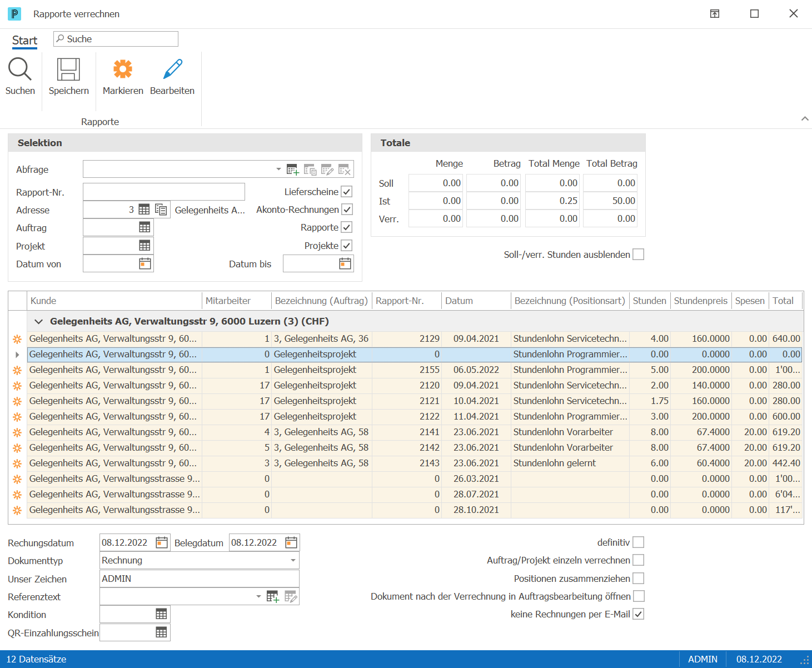Open the Belegdatum calendar picker
812x668 pixels.
[x=291, y=542]
